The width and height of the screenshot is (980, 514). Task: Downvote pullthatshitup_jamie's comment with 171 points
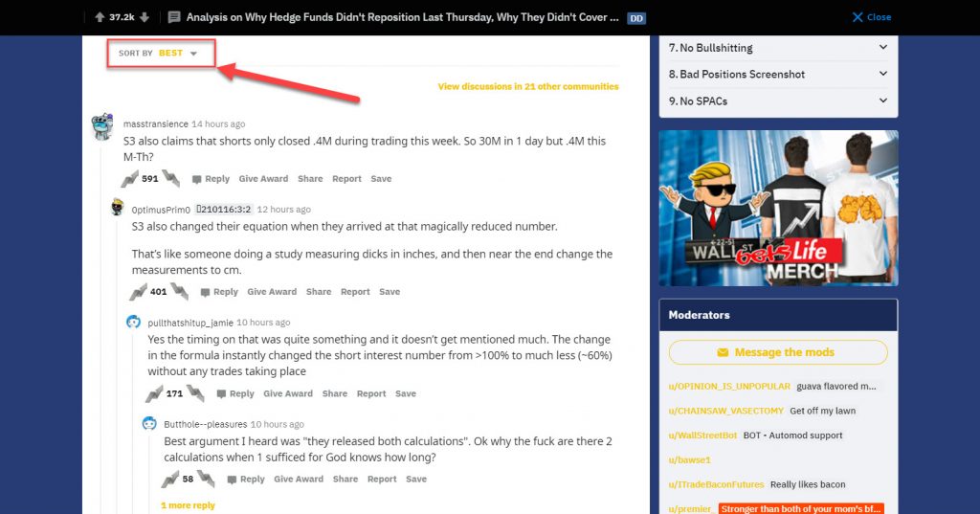point(195,394)
